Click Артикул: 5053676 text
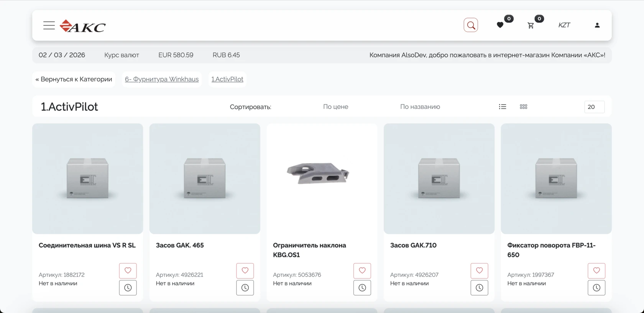Screen dimensions: 644x313 point(297,275)
